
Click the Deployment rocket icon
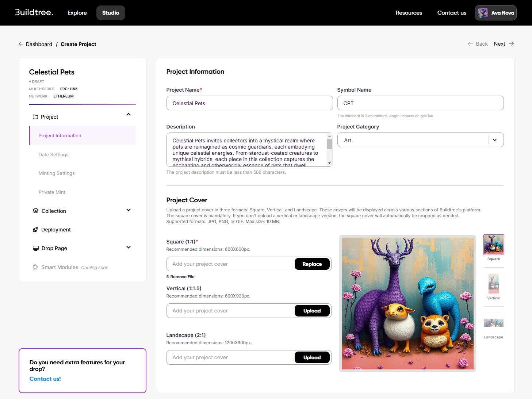[35, 230]
